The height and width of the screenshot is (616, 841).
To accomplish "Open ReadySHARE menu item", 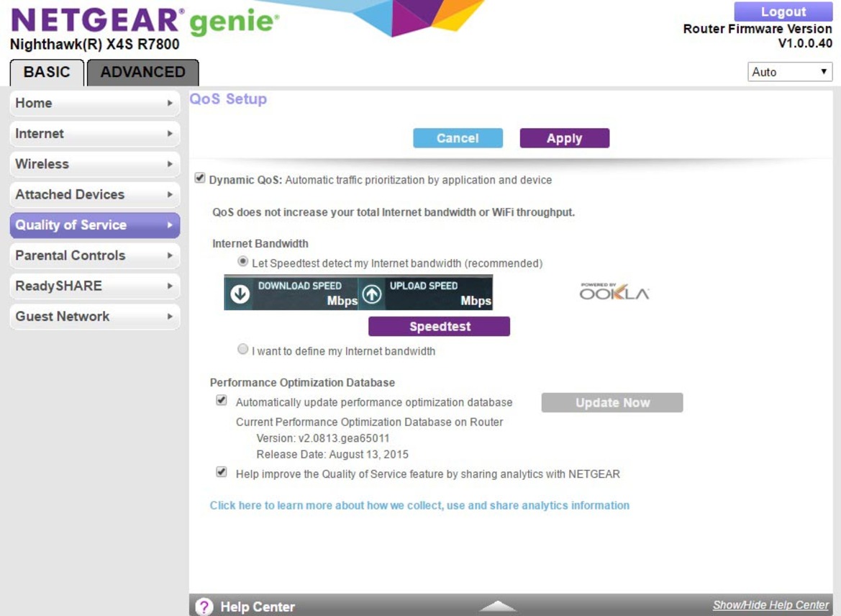I will pyautogui.click(x=95, y=286).
